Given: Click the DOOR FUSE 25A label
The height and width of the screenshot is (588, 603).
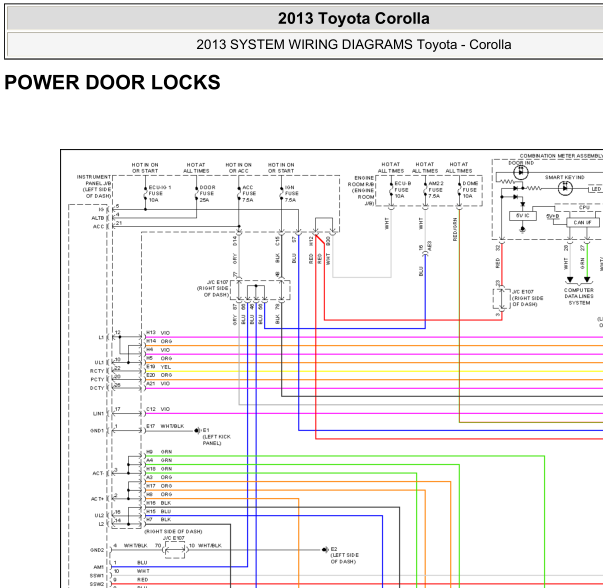Looking at the screenshot, I should 207,193.
